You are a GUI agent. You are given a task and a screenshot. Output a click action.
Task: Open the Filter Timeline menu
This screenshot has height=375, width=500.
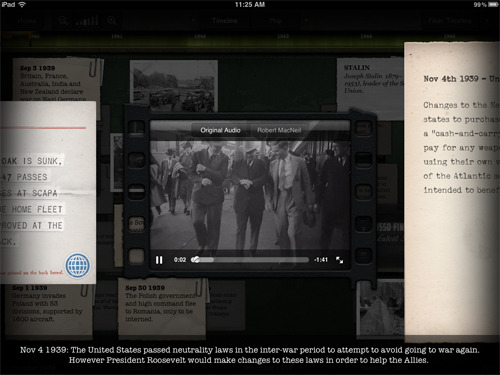(x=450, y=21)
